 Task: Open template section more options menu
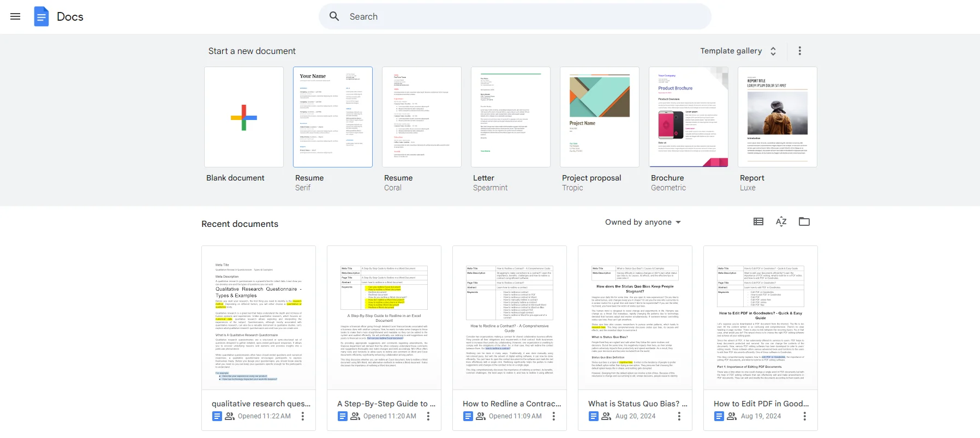(800, 51)
